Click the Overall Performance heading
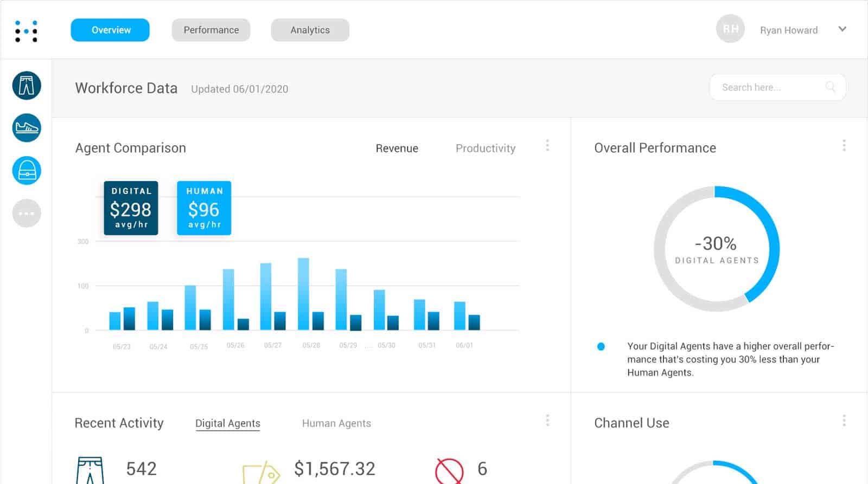Image resolution: width=868 pixels, height=484 pixels. pos(655,148)
